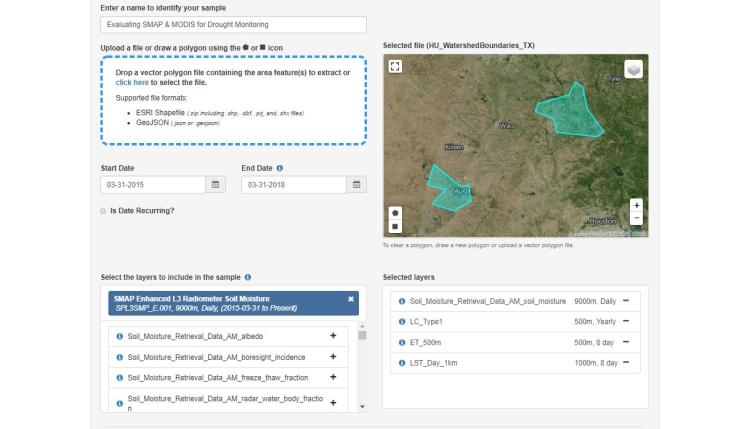Toggle the map to fullscreen
Image resolution: width=750 pixels, height=429 pixels.
pos(395,66)
